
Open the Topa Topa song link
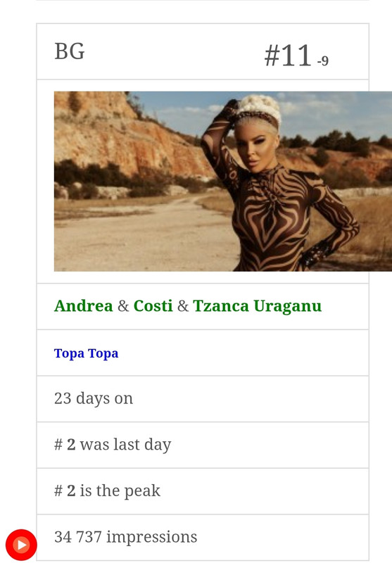86,353
